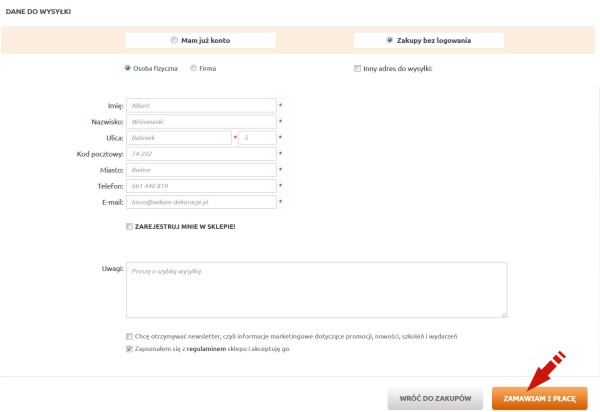This screenshot has width=600, height=412.
Task: Tick "Zarejestruj mnie w sklepie" checkbox
Action: point(129,227)
